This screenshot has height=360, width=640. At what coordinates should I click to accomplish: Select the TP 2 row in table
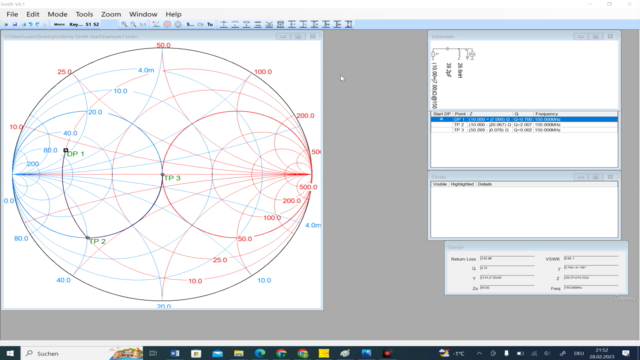tap(524, 124)
